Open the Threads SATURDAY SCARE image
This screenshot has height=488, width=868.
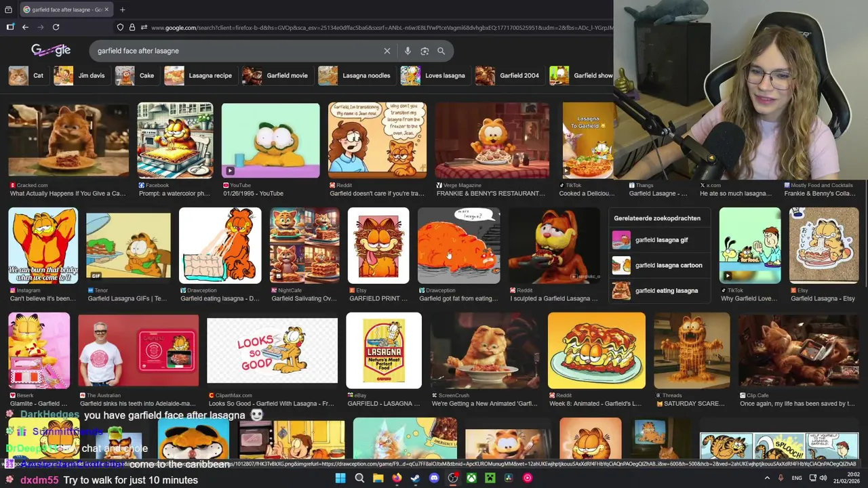pyautogui.click(x=692, y=350)
